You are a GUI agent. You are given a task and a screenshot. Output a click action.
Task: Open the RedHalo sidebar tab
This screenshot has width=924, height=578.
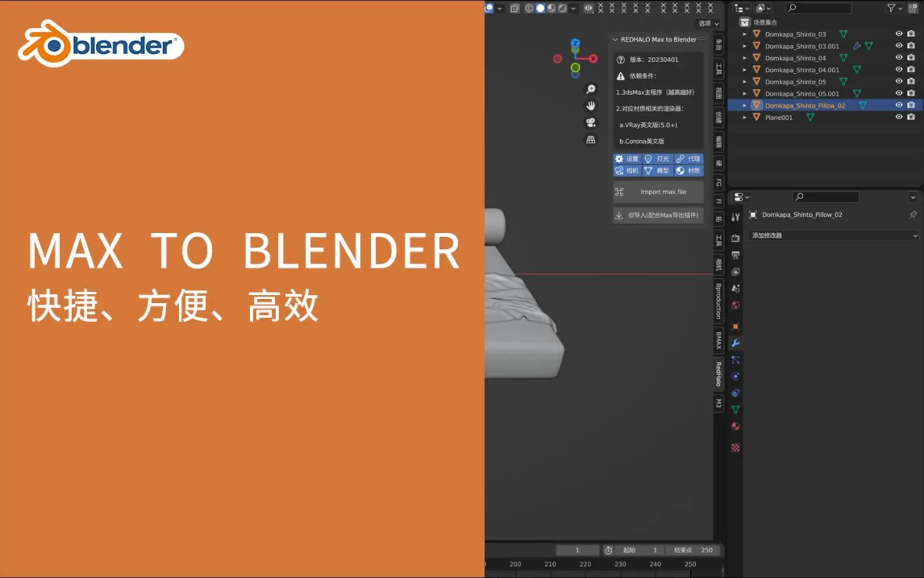click(719, 374)
